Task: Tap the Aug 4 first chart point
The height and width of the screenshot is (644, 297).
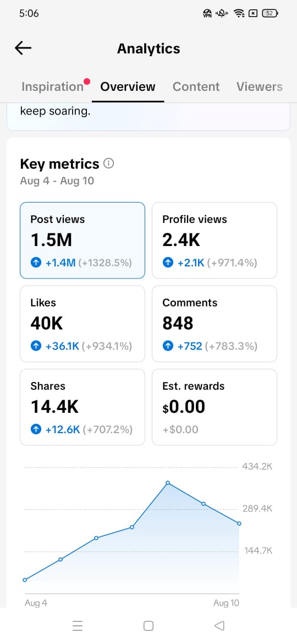Action: click(x=25, y=580)
